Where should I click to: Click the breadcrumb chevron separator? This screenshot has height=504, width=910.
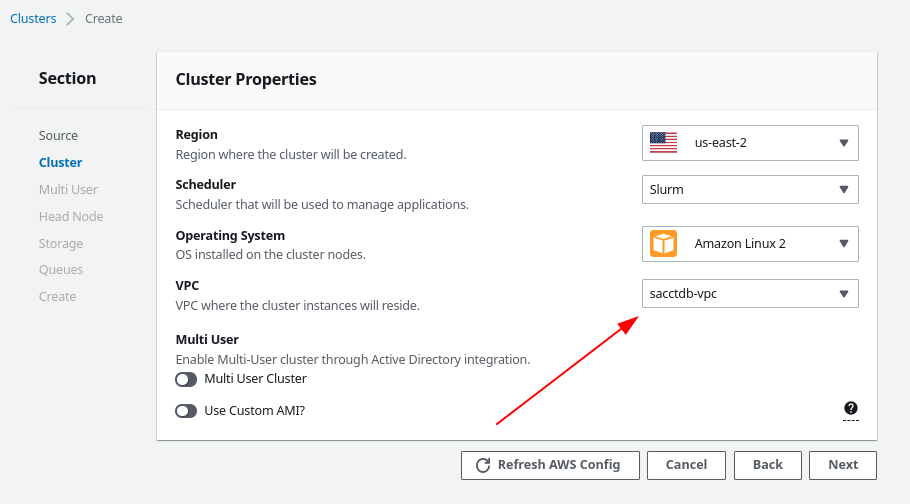pos(70,19)
